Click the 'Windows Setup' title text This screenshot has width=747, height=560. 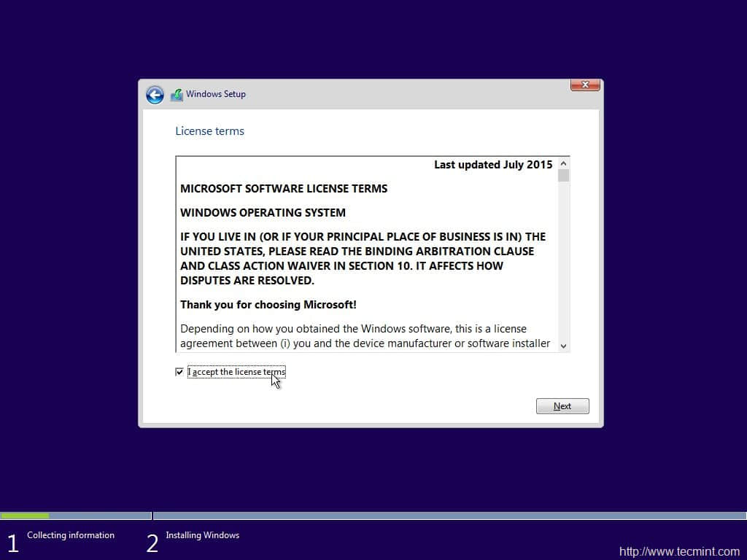coord(216,94)
